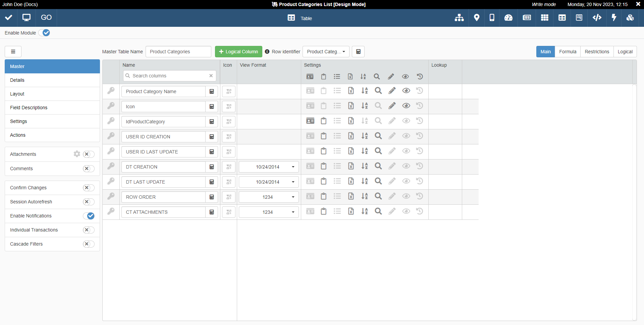Disable the Enable Notifications toggle
Viewport: 644px width, 325px height.
pyautogui.click(x=89, y=216)
